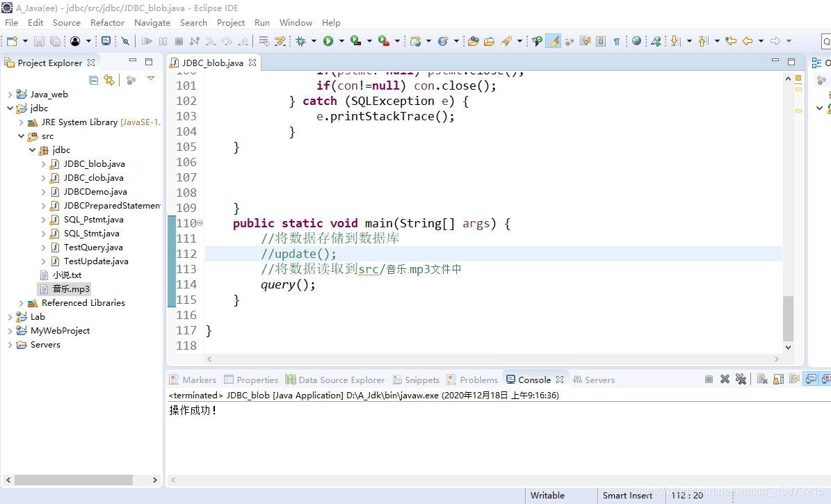Click Project Explorer horizontal scrollbar thumb
831x504 pixels.
[74, 480]
